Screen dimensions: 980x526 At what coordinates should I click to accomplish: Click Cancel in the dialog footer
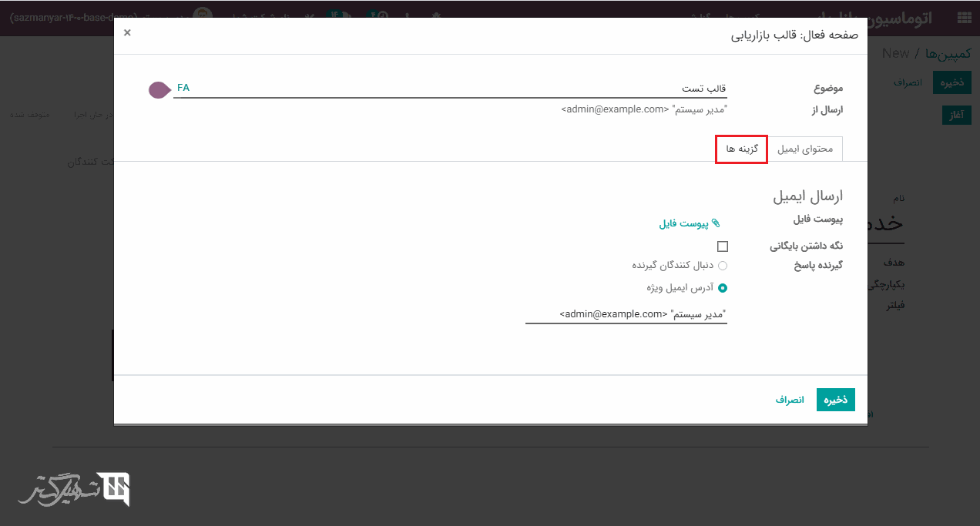pos(790,400)
